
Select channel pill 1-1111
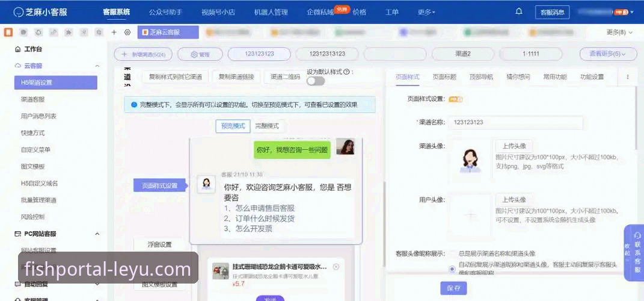pos(530,54)
